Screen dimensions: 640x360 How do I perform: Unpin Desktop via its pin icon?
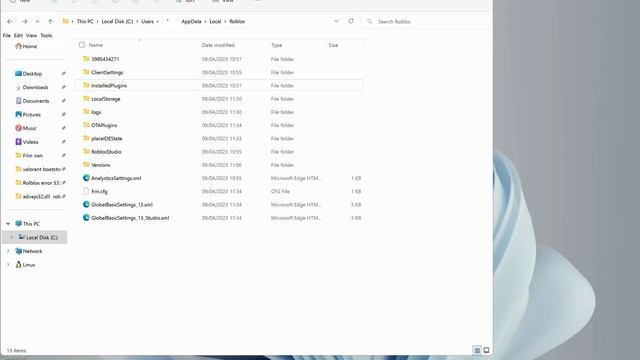tap(64, 74)
